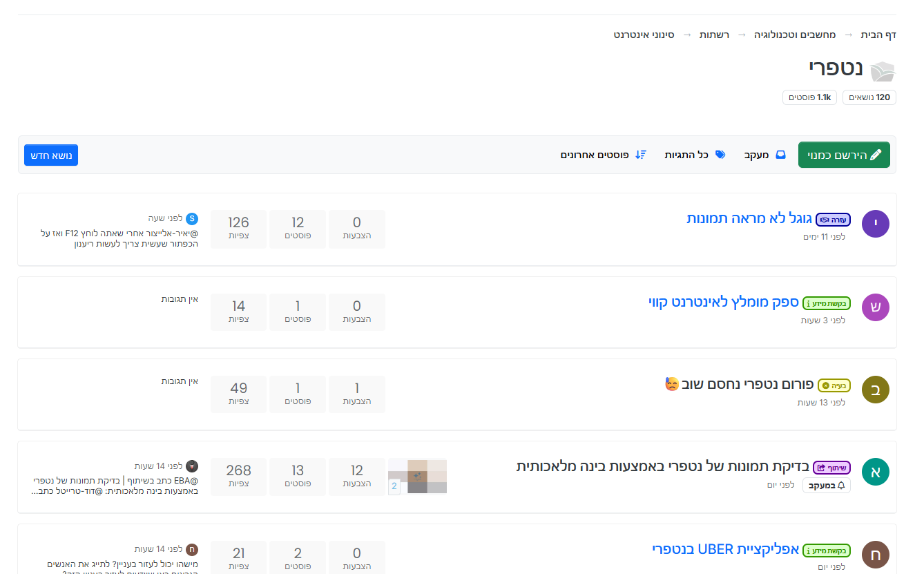Click the purple avatar of the Google images topic
The height and width of the screenshot is (574, 924).
(875, 224)
